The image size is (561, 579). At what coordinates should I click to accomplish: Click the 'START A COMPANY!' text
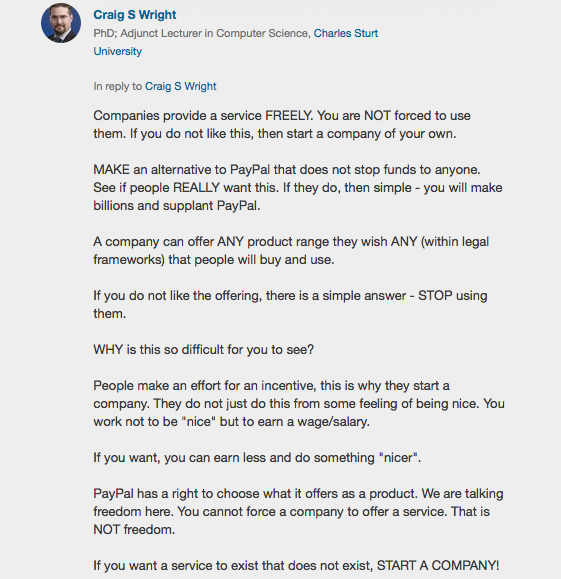pos(438,565)
